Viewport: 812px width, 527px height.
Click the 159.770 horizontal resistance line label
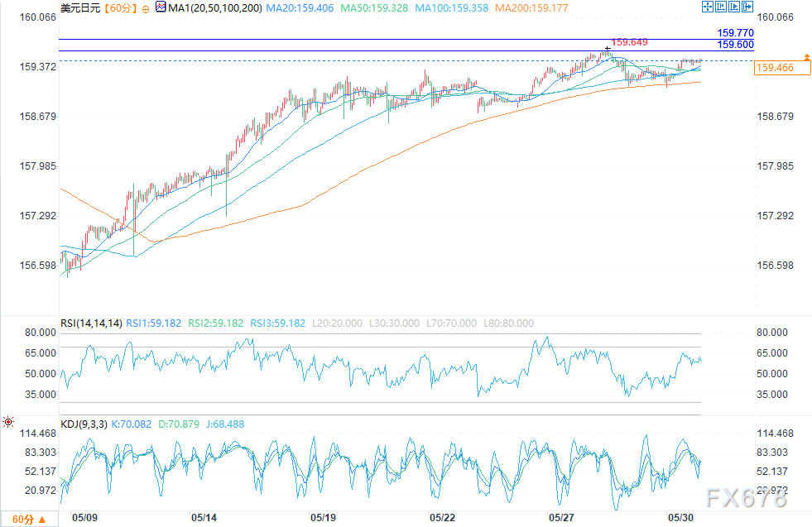point(735,33)
